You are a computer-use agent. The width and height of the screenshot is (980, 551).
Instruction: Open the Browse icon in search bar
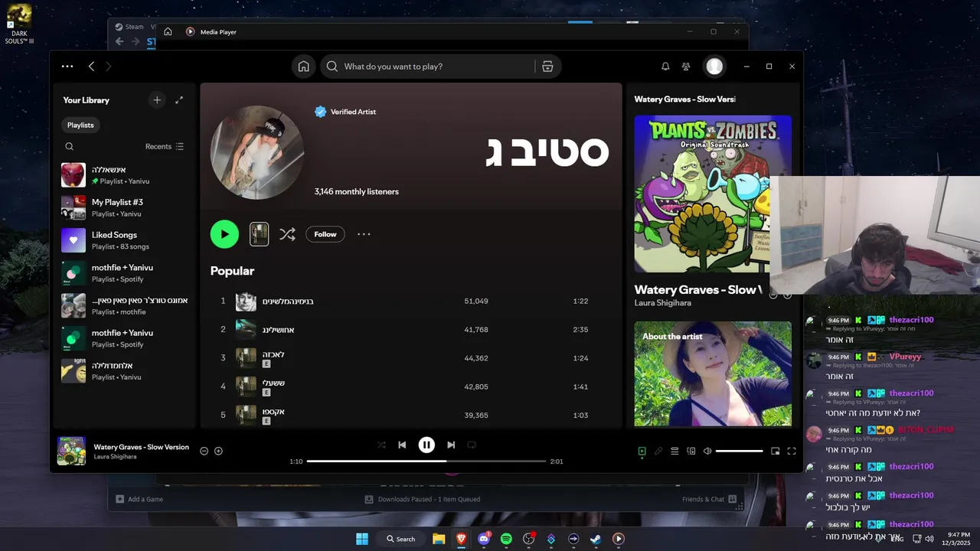(x=547, y=67)
